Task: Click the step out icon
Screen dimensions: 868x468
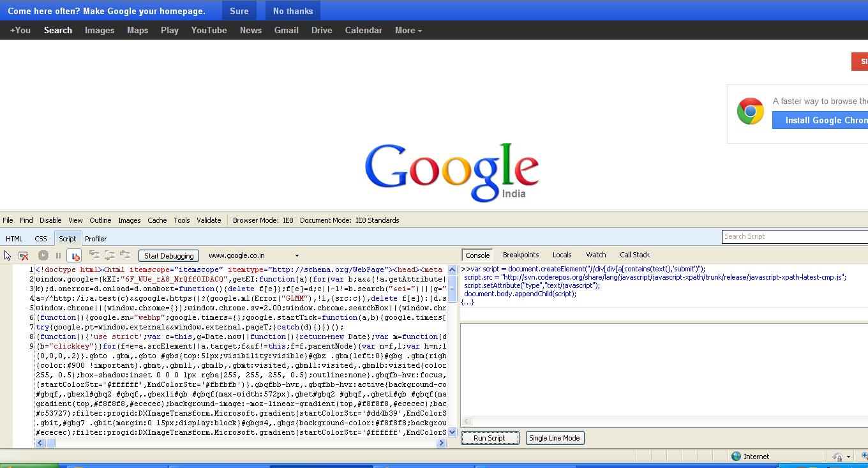Action: [124, 255]
